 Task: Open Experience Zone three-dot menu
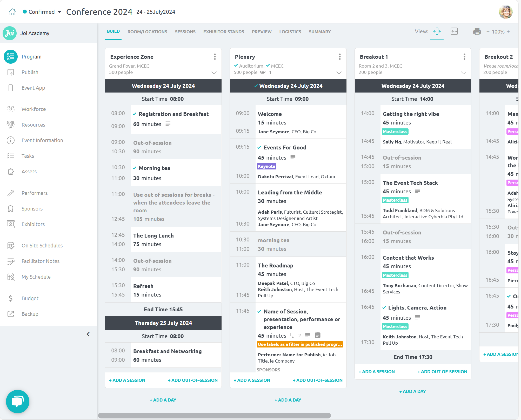click(215, 57)
